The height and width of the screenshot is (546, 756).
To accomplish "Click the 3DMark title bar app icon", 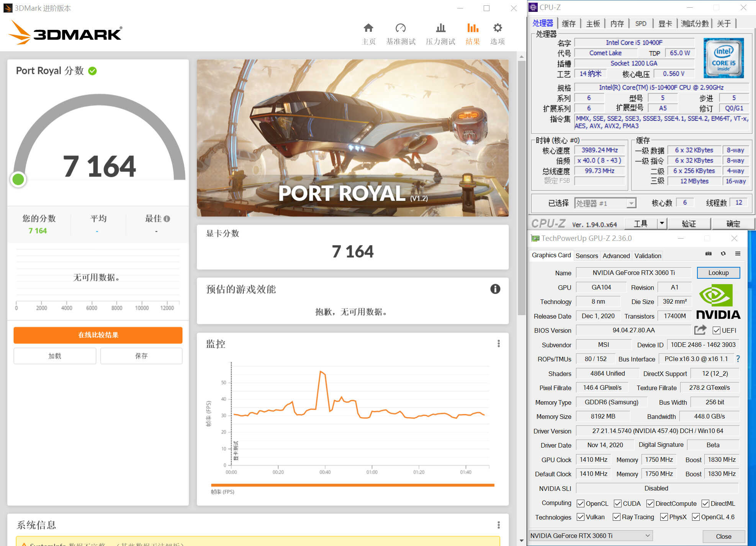I will pyautogui.click(x=8, y=8).
